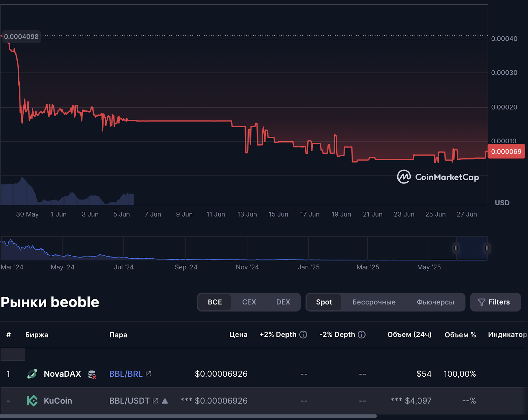Click the 27 Jun date axis label

click(x=467, y=214)
